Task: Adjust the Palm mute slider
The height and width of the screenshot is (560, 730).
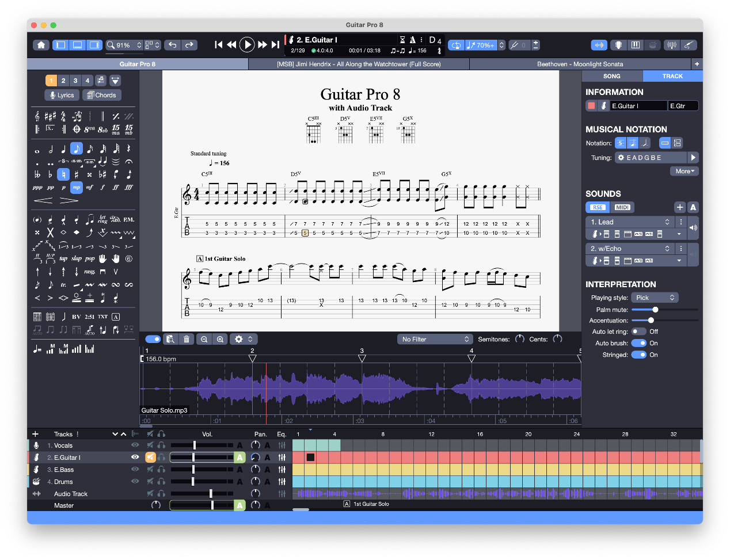Action: click(x=656, y=309)
